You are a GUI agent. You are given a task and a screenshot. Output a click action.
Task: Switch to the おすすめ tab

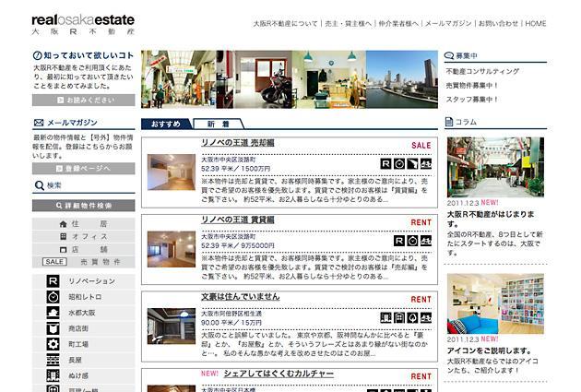pyautogui.click(x=166, y=124)
